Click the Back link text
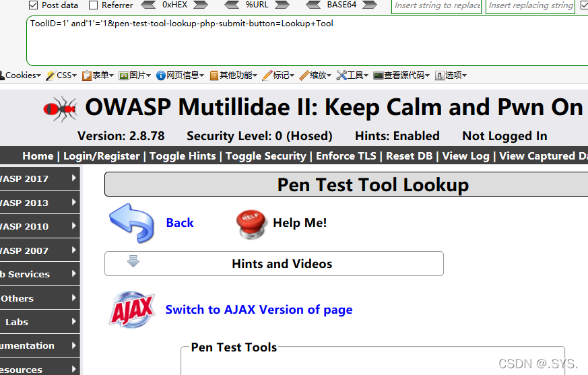 [x=180, y=223]
